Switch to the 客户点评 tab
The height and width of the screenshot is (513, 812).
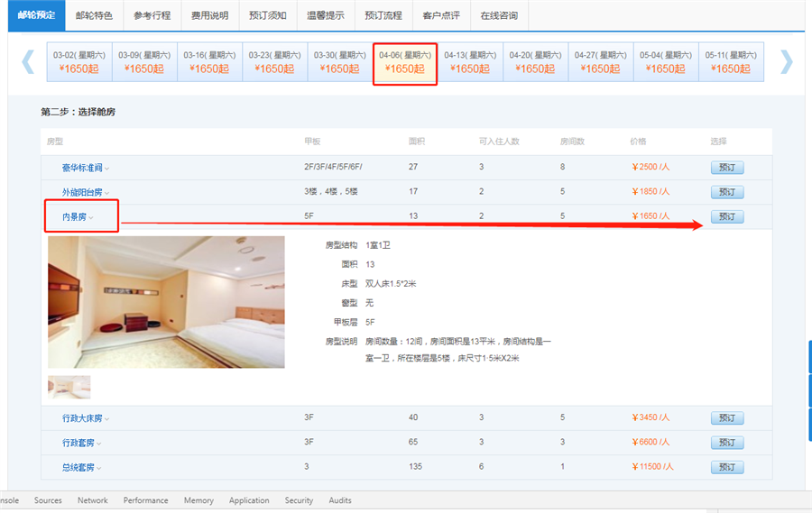click(x=441, y=15)
